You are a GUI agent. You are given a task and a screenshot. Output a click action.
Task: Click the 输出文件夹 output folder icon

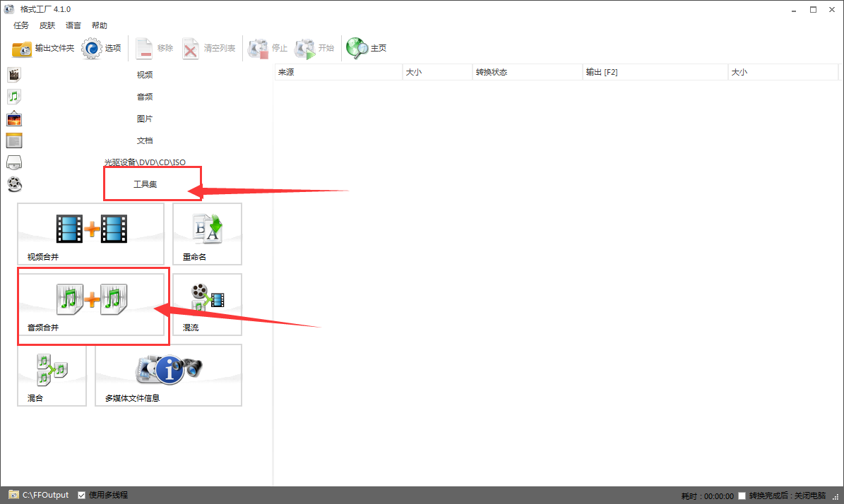point(22,49)
